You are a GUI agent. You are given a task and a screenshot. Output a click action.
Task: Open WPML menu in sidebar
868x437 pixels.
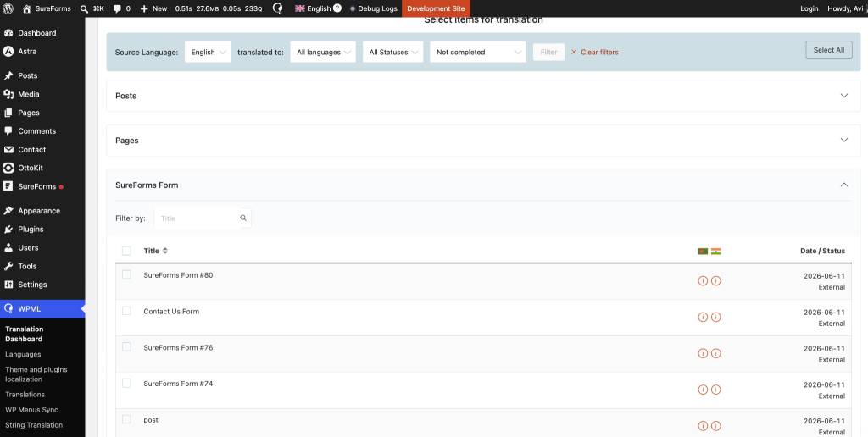pyautogui.click(x=42, y=308)
